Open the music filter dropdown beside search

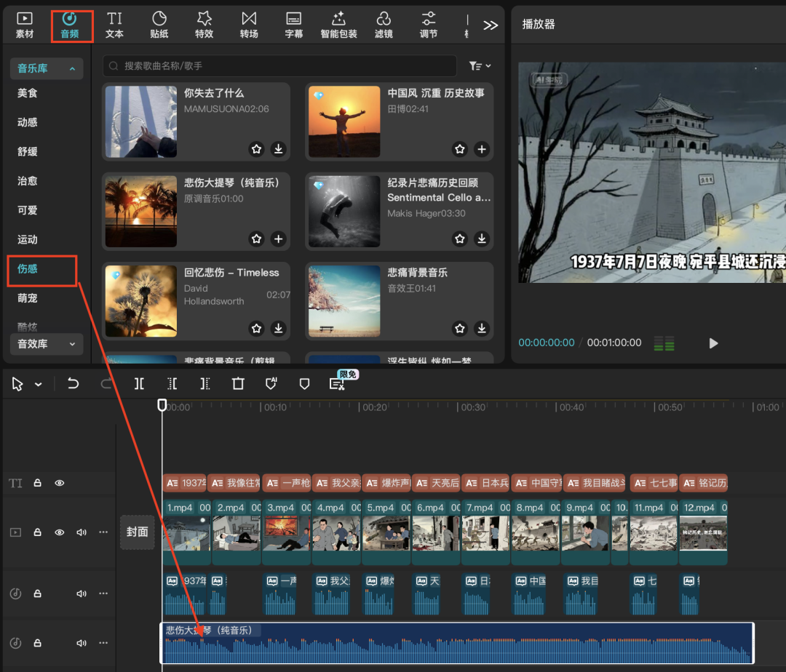point(480,66)
